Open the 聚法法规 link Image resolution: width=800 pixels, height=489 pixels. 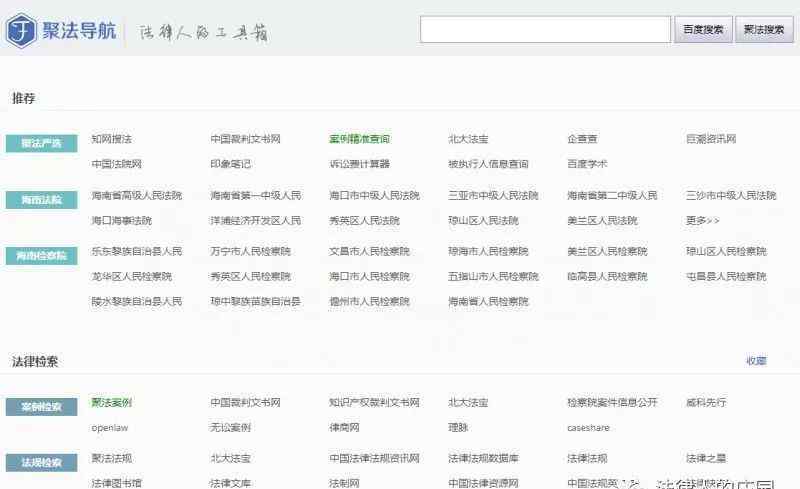[x=111, y=458]
